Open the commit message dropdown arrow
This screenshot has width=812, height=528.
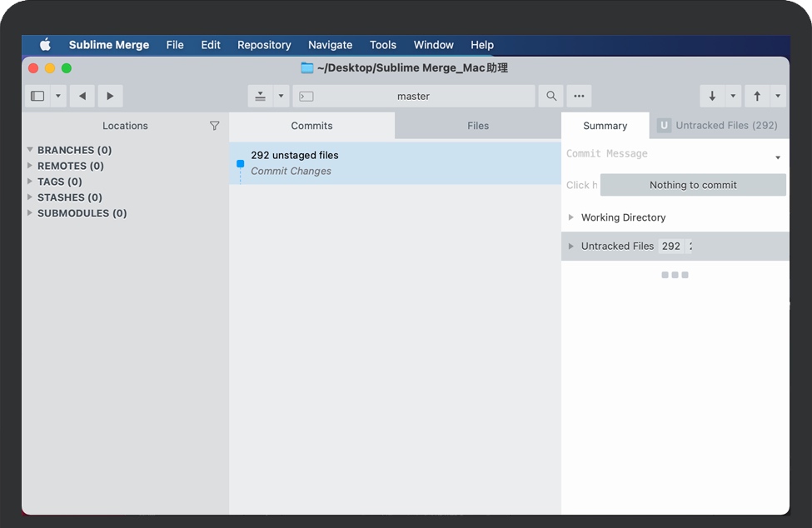pyautogui.click(x=778, y=157)
